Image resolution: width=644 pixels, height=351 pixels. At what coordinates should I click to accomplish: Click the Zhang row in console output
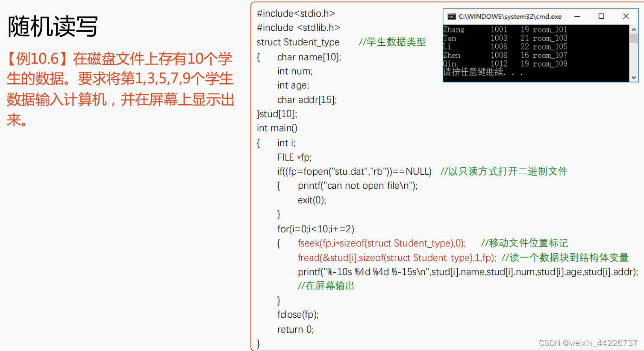coord(505,29)
